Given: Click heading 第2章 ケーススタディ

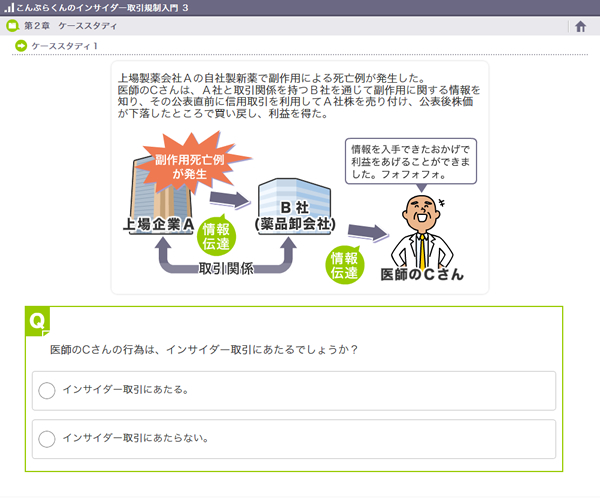Looking at the screenshot, I should (x=70, y=26).
